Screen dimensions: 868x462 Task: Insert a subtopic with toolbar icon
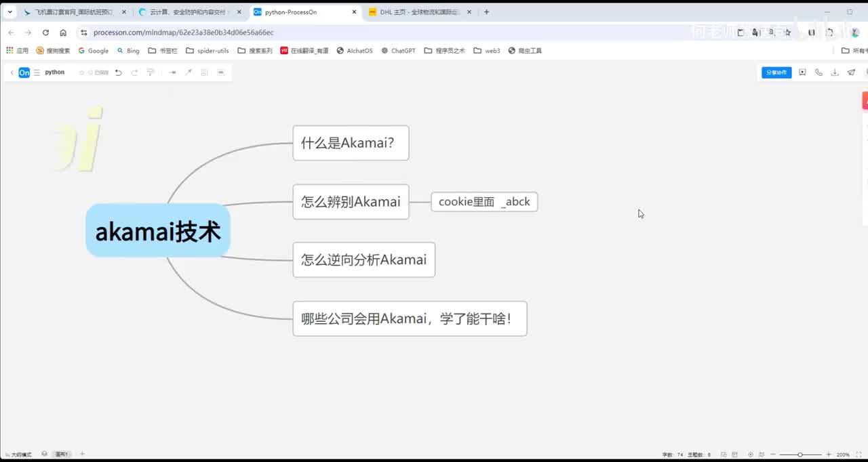click(172, 72)
